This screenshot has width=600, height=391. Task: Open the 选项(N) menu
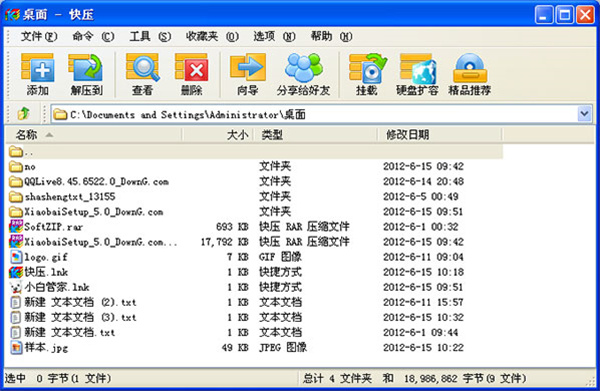274,36
